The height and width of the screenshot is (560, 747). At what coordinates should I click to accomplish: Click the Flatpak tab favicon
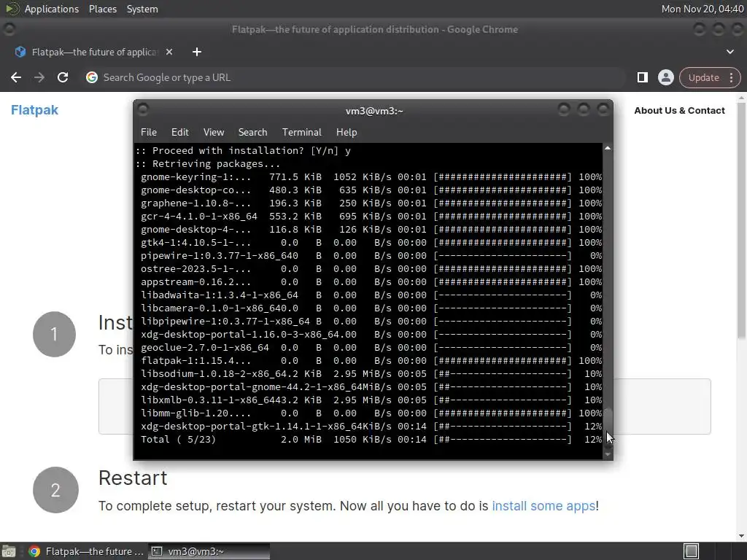tap(20, 52)
